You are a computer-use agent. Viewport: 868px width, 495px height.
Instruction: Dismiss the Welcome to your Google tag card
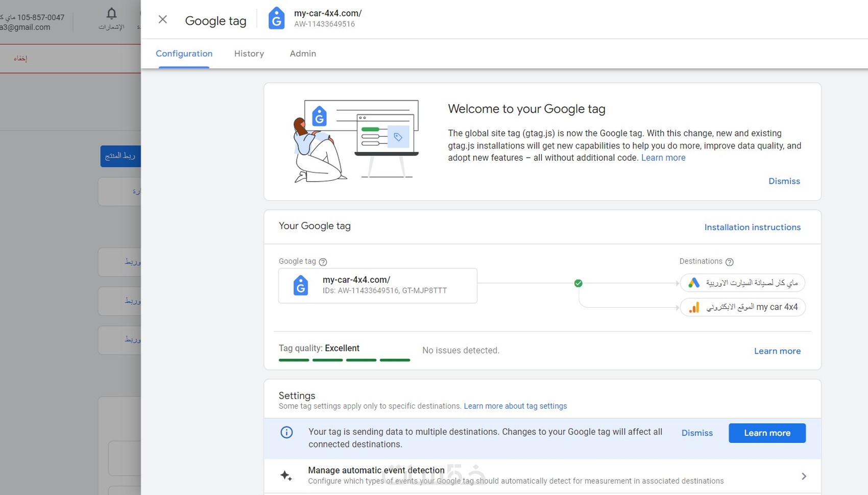784,181
